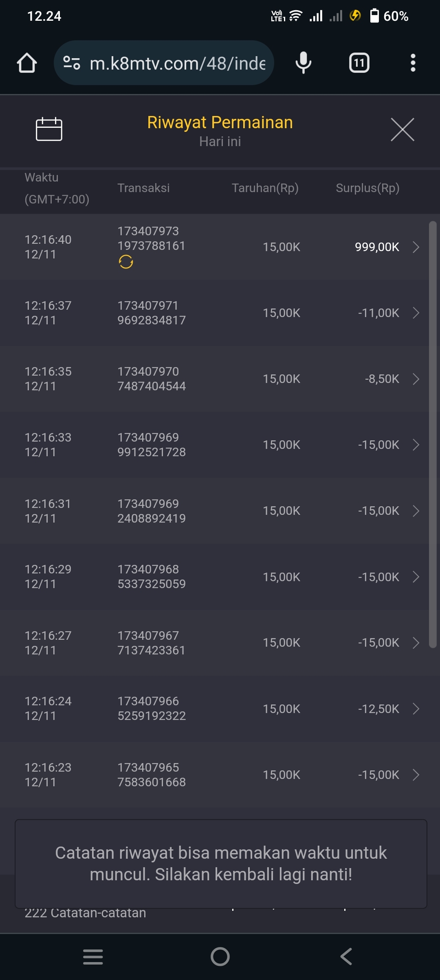This screenshot has height=980, width=440.
Task: Tap the microphone voice search icon
Action: coord(303,63)
